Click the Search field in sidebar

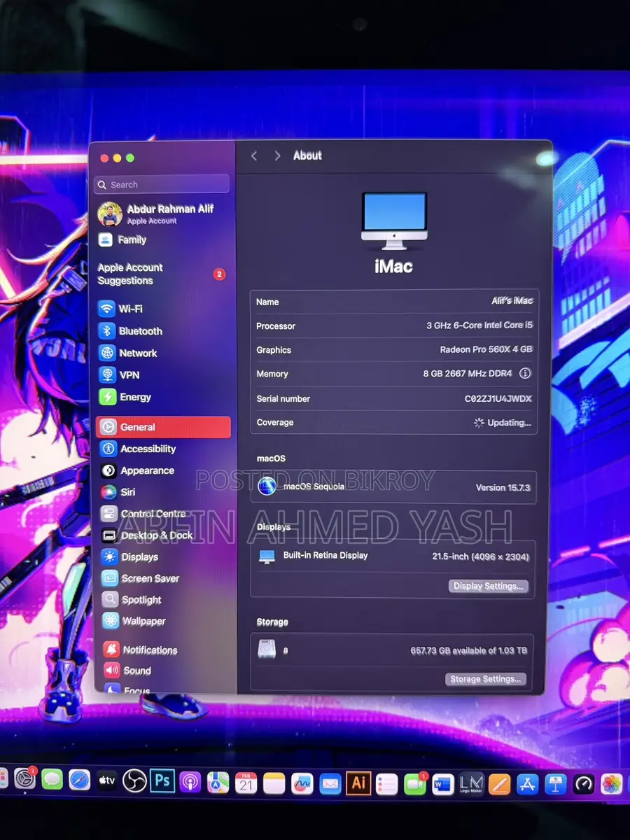(x=162, y=184)
